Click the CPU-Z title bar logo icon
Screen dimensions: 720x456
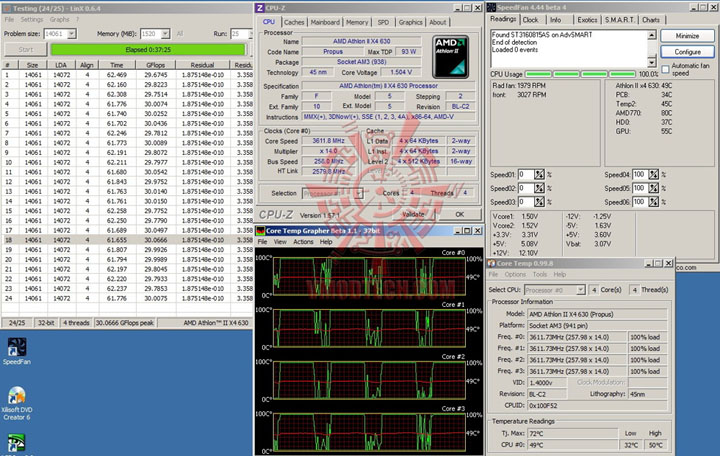click(x=260, y=8)
